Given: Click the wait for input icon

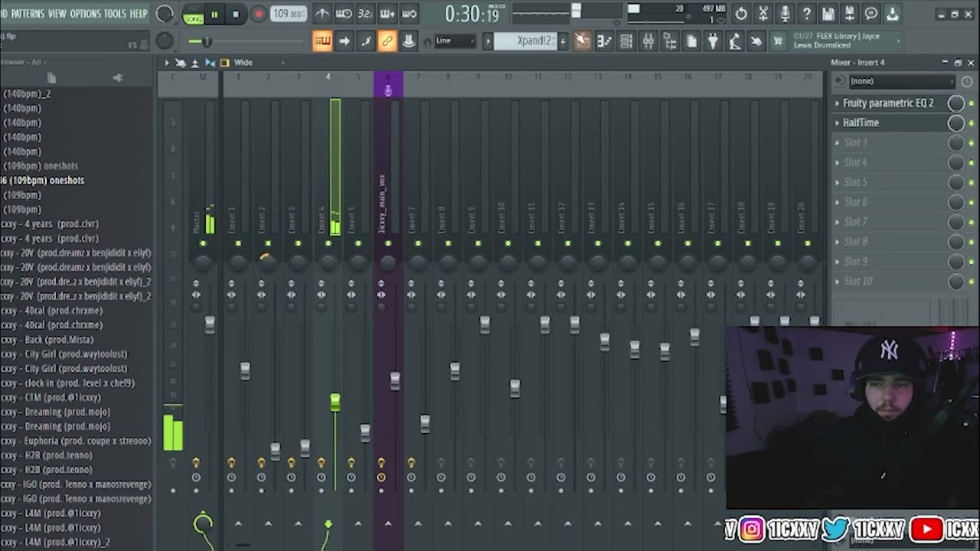Looking at the screenshot, I should click(344, 14).
